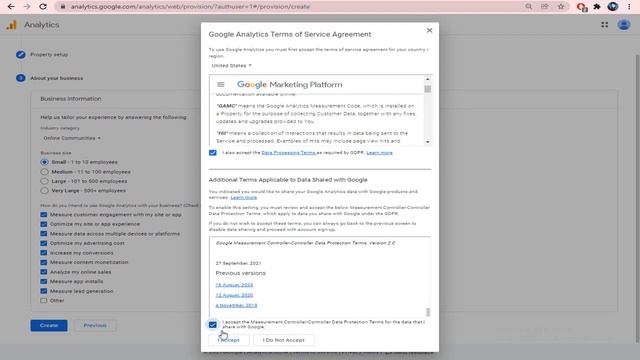Go back using browser back arrow
640x360 pixels.
(x=11, y=7)
